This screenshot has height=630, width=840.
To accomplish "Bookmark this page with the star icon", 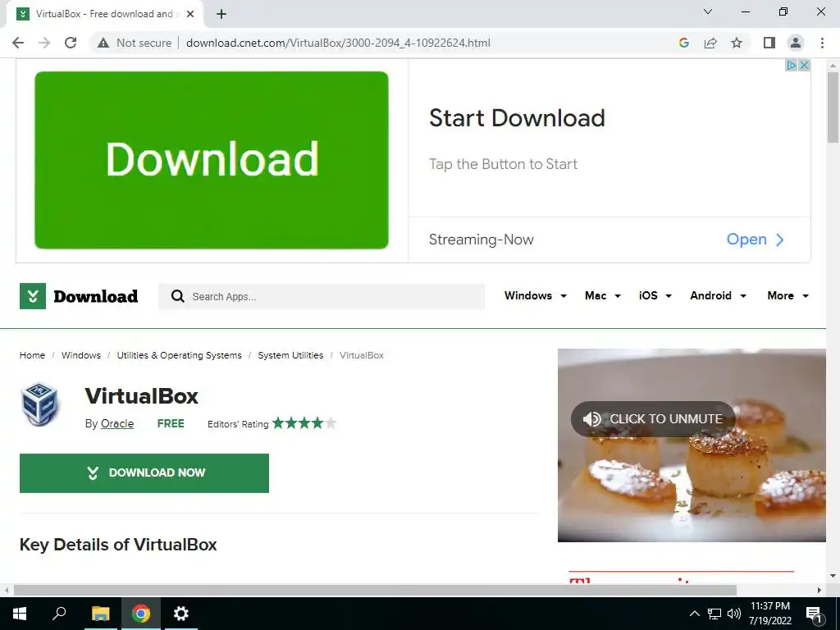I will [x=737, y=43].
